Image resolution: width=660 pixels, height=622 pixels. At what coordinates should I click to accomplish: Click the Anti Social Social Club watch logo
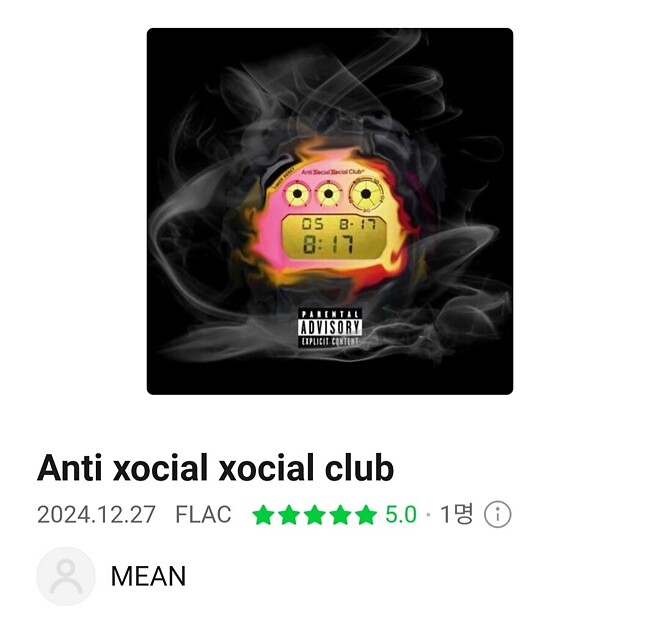tap(333, 171)
